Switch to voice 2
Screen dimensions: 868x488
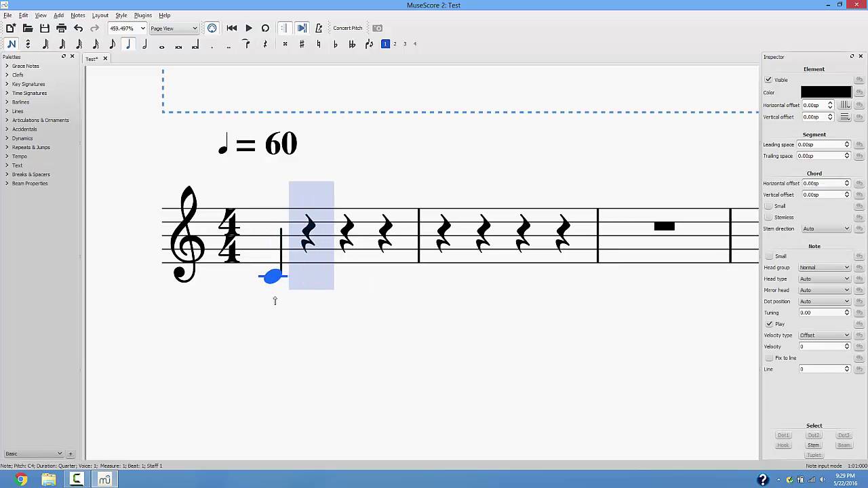click(x=395, y=44)
